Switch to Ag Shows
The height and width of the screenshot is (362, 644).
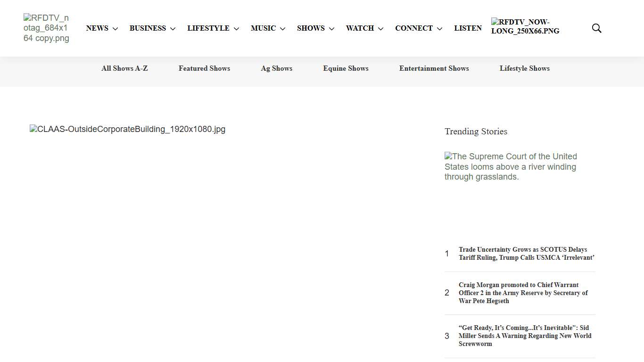[276, 68]
